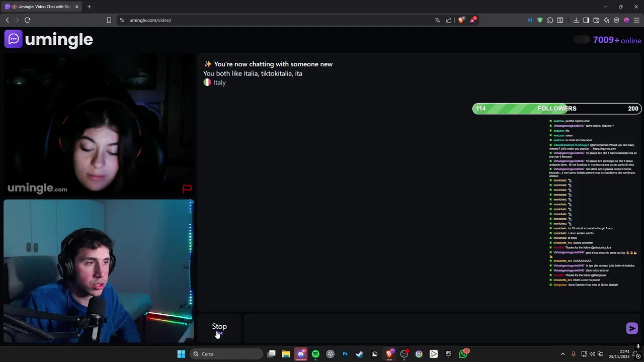Open browser downloads
The height and width of the screenshot is (362, 644).
[x=576, y=20]
